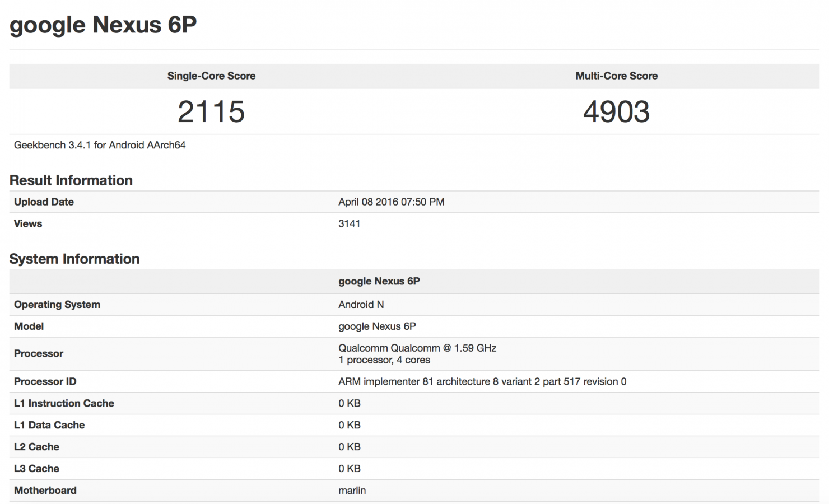The image size is (829, 504).
Task: Click the google Nexus 6P system table header
Action: point(379,282)
